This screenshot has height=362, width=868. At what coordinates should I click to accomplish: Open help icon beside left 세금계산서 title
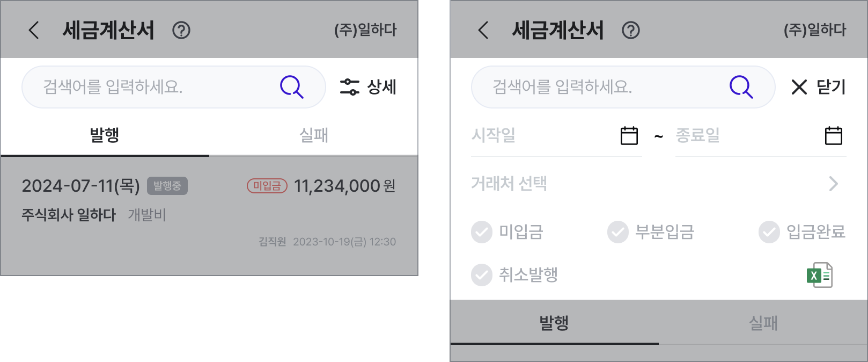pos(181,30)
